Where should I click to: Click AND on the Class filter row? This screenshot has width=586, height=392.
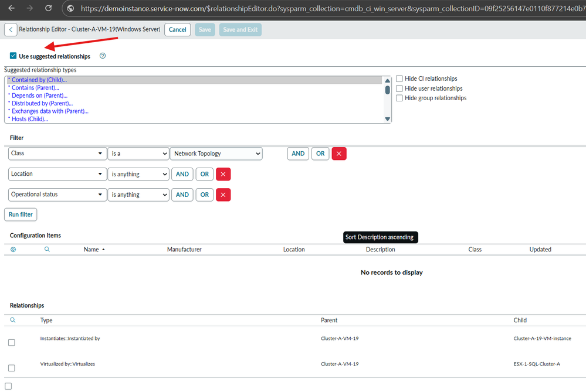click(298, 154)
